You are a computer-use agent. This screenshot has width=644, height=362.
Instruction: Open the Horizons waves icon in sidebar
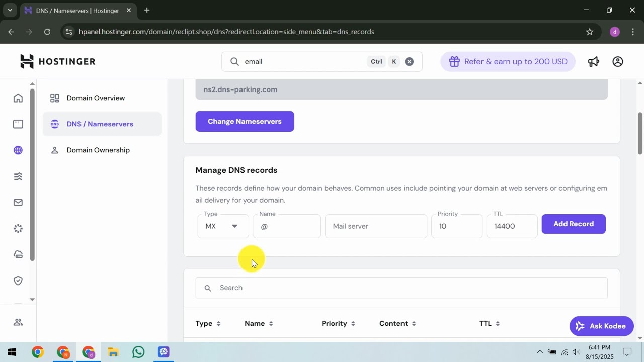pyautogui.click(x=18, y=176)
